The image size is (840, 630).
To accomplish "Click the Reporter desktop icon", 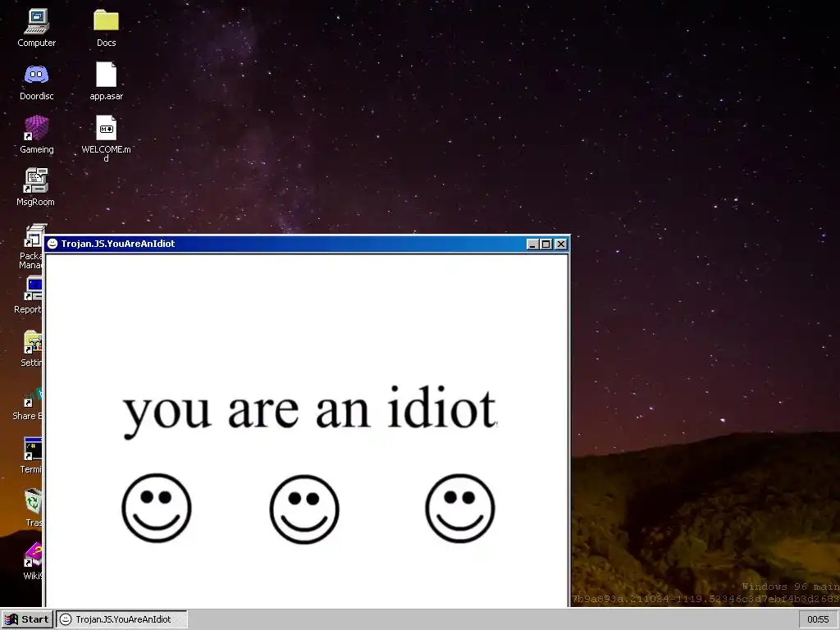I will pyautogui.click(x=33, y=289).
